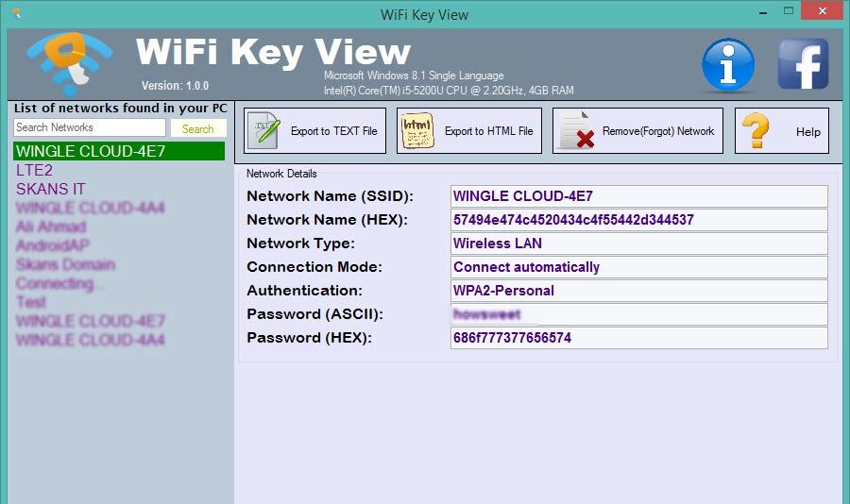
Task: Click the Password (ASCII) field
Action: pyautogui.click(x=638, y=314)
